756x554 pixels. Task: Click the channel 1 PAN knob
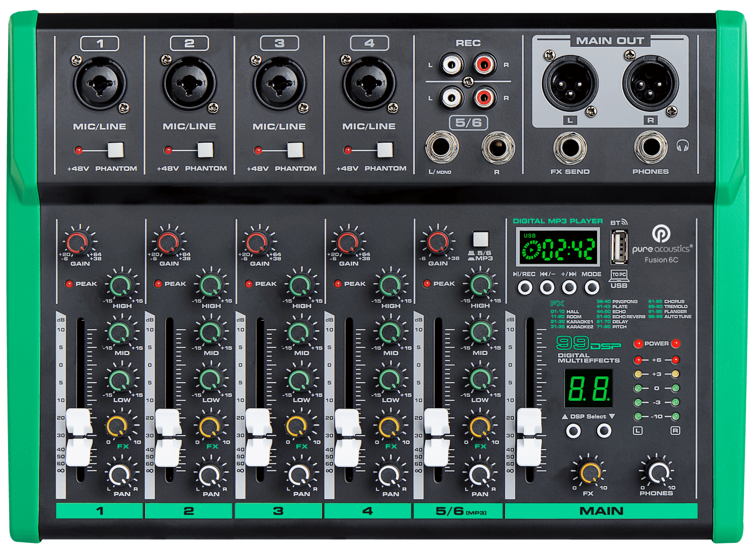click(x=120, y=474)
